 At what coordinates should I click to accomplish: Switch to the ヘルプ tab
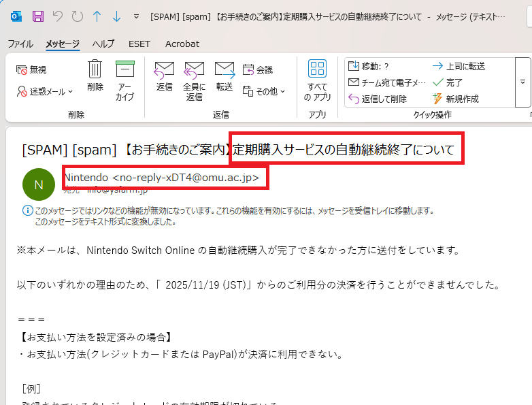pyautogui.click(x=103, y=44)
